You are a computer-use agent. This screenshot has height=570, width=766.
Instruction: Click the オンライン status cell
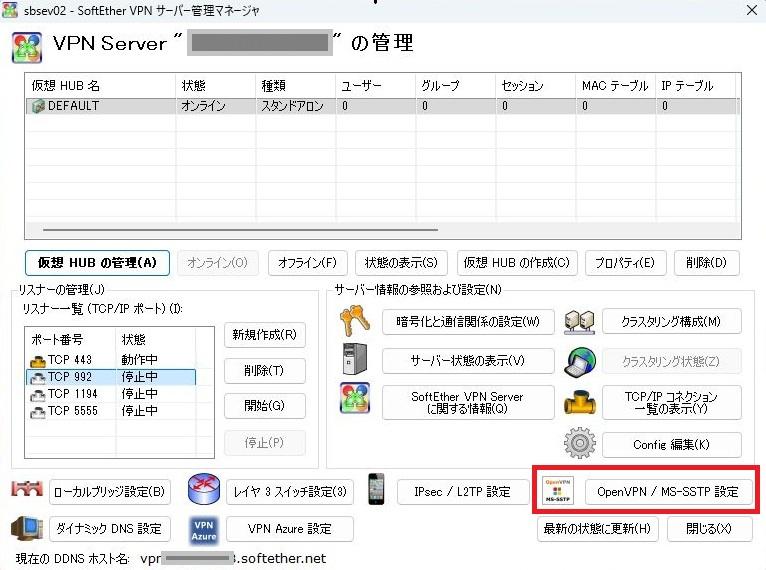point(203,106)
